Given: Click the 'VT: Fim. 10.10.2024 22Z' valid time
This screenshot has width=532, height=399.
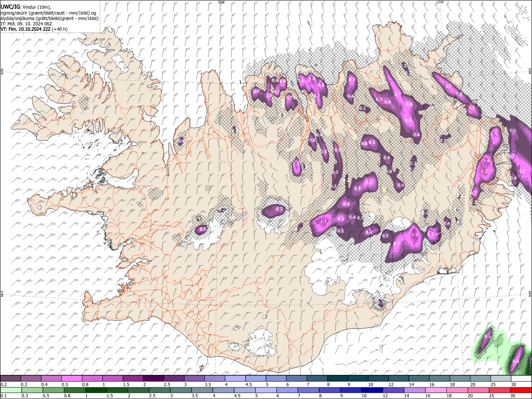Looking at the screenshot, I should pos(26,29).
